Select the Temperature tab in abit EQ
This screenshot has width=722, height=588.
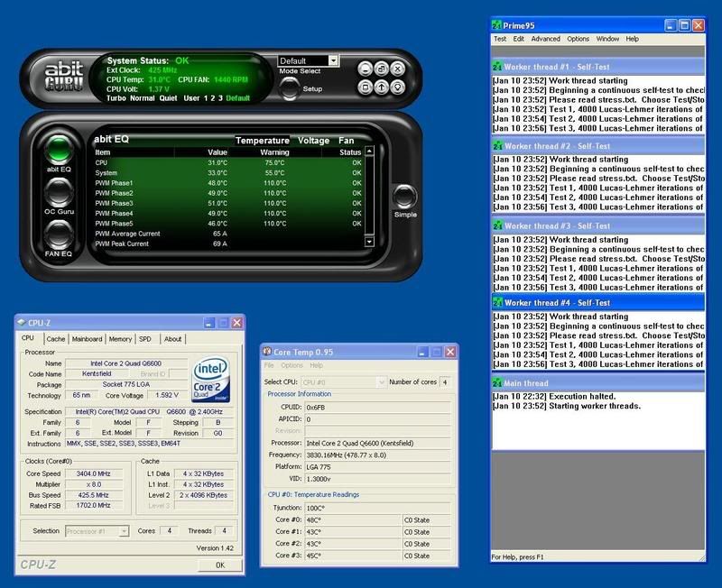pos(263,141)
